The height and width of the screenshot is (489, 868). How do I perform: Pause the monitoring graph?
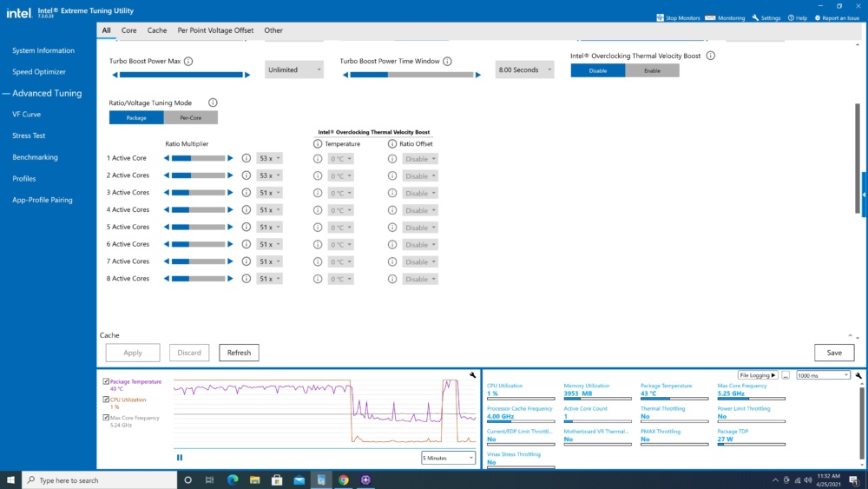coord(180,458)
